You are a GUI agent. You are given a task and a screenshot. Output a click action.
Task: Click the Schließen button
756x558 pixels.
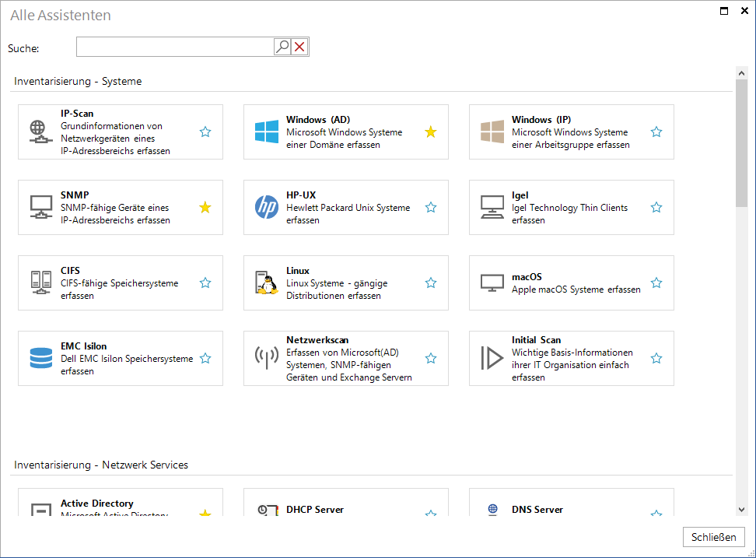(713, 537)
